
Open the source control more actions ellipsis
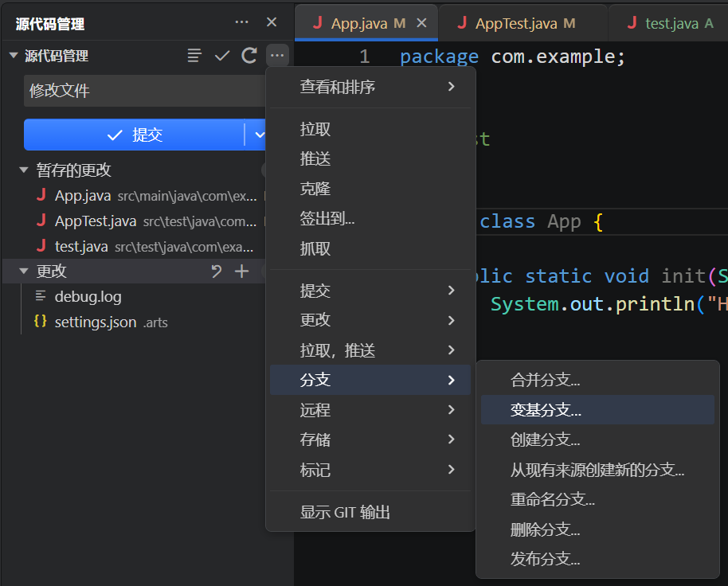pos(277,56)
